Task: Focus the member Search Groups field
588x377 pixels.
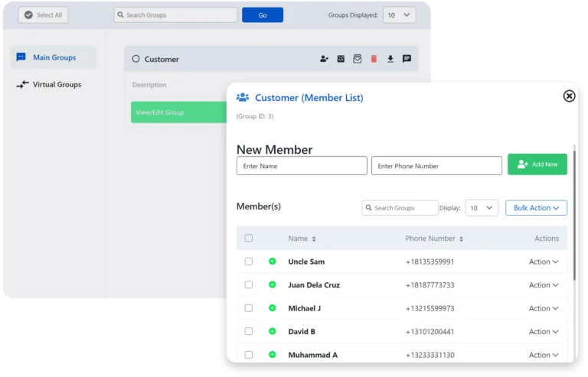Action: [400, 208]
